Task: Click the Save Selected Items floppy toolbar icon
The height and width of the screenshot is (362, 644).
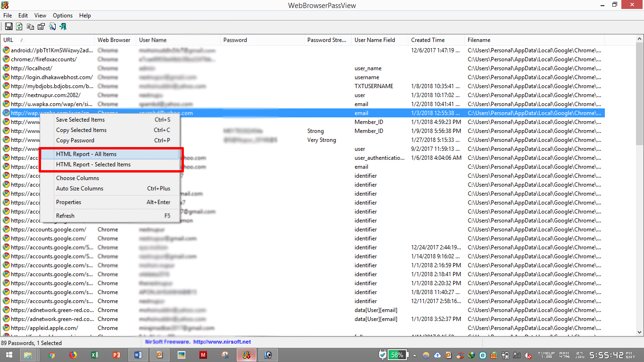Action: pos(8,26)
